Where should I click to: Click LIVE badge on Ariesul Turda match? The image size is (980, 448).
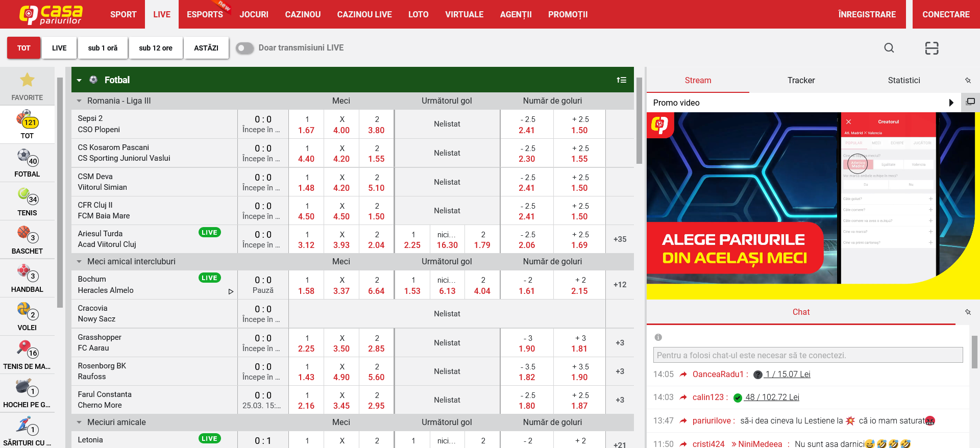[x=209, y=233]
